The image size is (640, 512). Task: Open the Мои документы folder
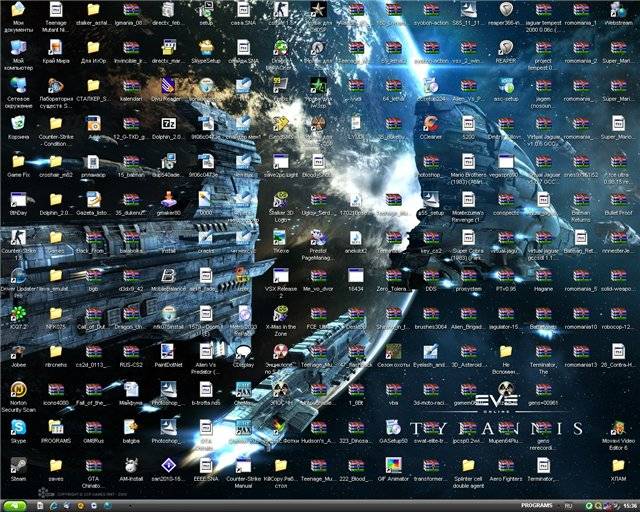click(x=18, y=10)
